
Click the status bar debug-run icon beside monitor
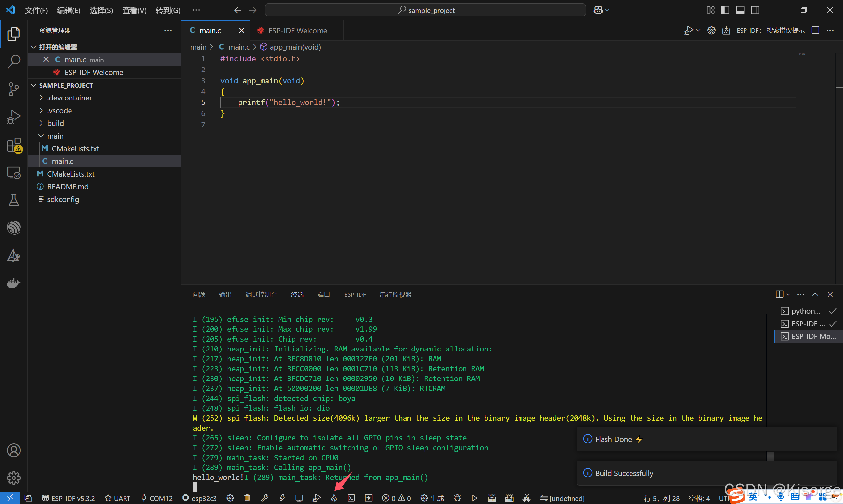point(317,498)
